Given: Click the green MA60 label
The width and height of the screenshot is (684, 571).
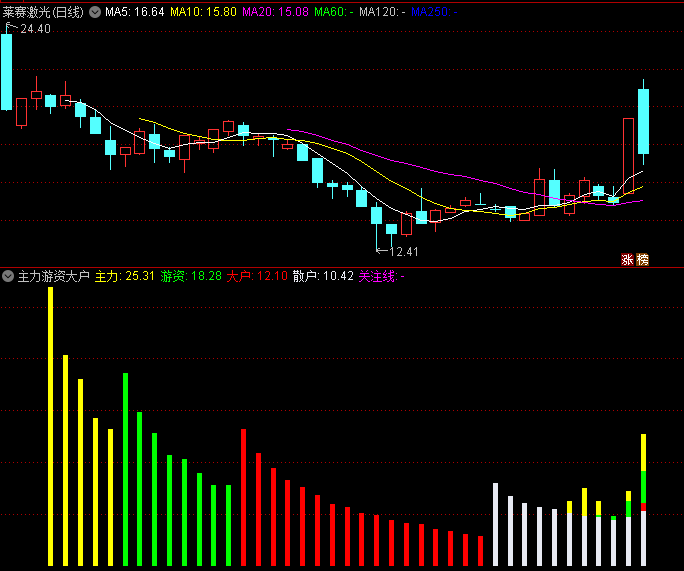Looking at the screenshot, I should 334,12.
